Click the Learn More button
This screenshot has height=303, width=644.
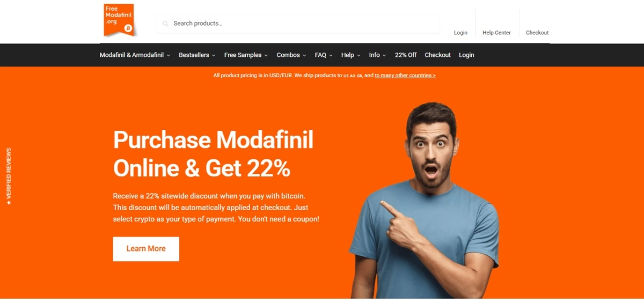pos(146,249)
